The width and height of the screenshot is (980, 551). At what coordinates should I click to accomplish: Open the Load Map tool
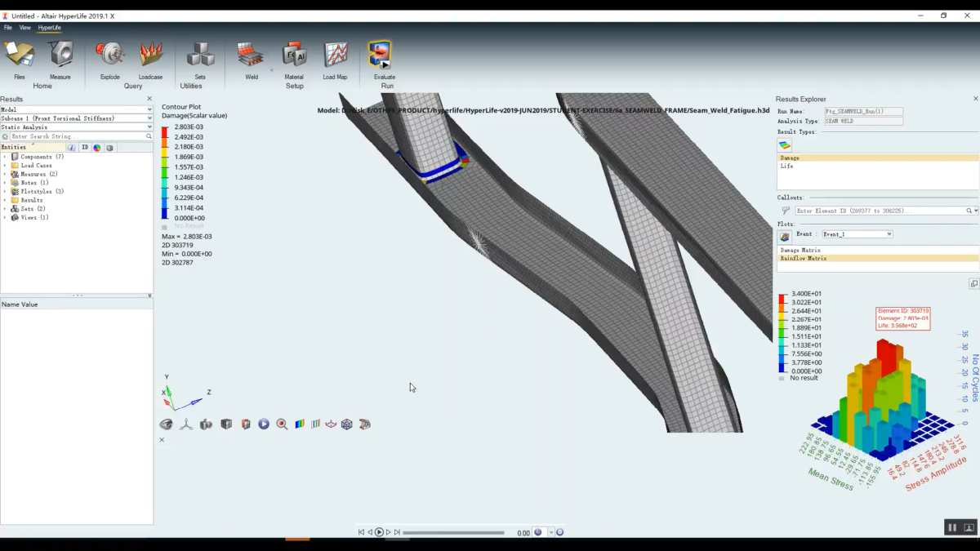click(335, 60)
